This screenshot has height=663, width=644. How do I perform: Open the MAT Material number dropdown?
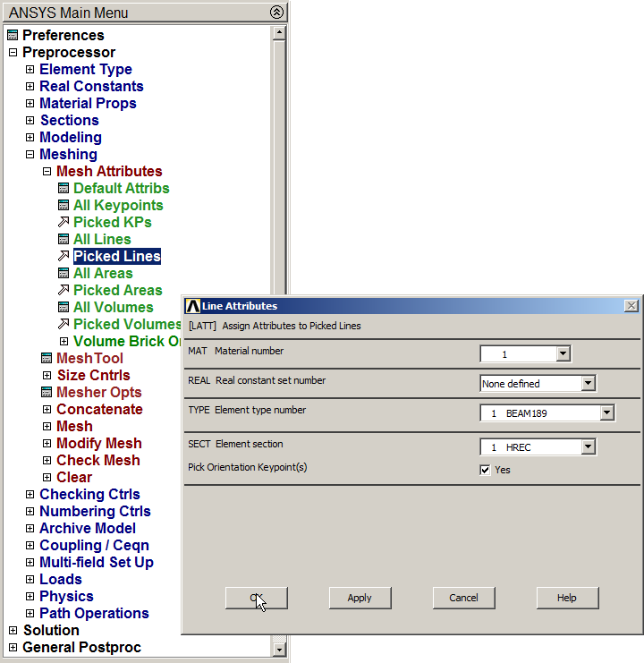click(x=563, y=354)
